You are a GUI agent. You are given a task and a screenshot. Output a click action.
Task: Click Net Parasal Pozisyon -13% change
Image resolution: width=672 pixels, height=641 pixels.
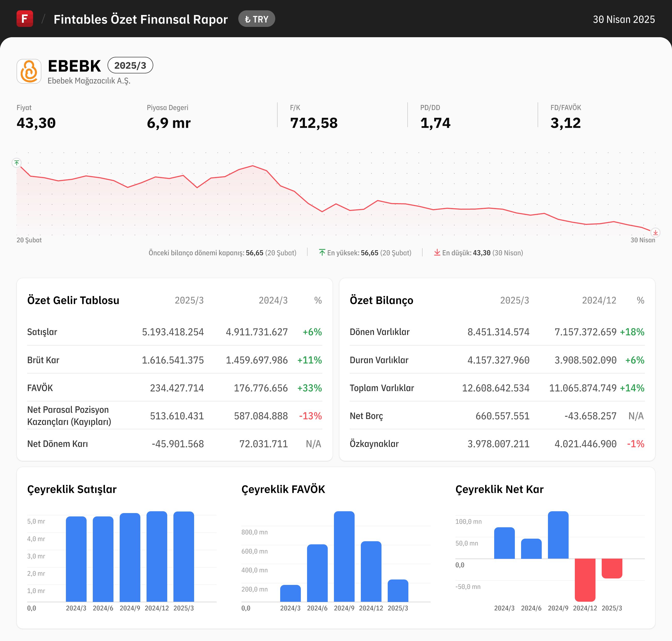pyautogui.click(x=310, y=416)
